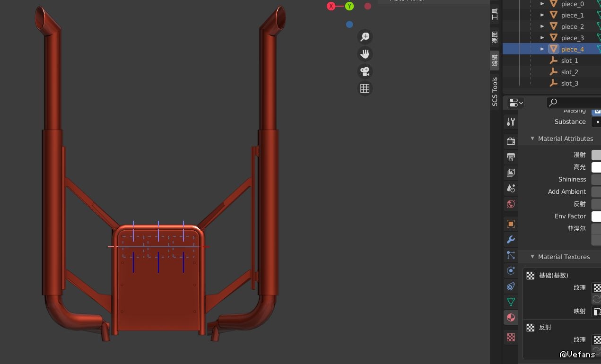Open the View Layer properties tab
Screen dimensions: 601x364
coord(511,173)
